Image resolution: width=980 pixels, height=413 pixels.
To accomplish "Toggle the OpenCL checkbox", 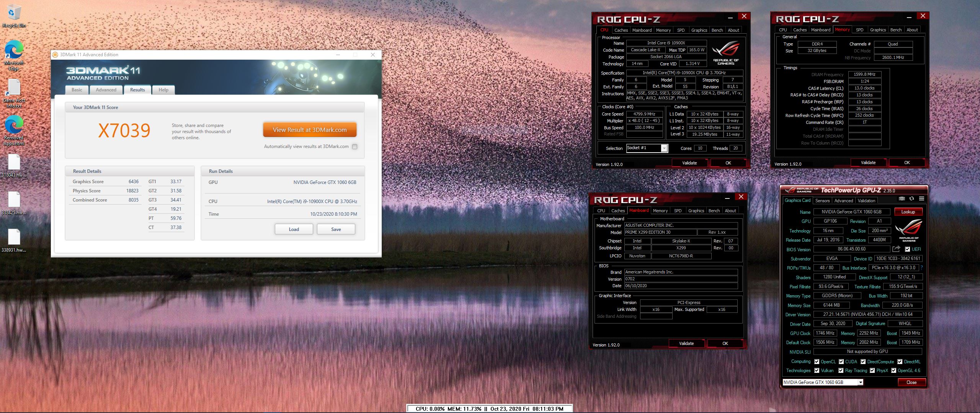I will pyautogui.click(x=817, y=362).
